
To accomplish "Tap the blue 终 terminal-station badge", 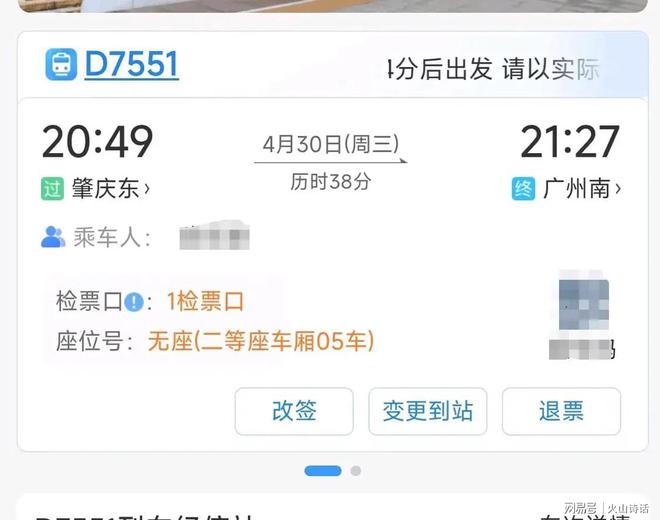I will click(x=523, y=188).
